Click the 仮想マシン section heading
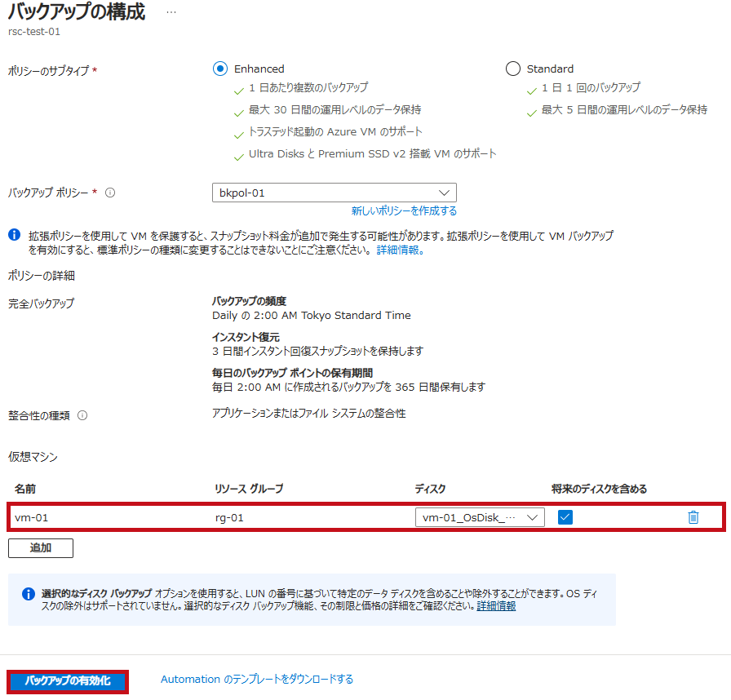This screenshot has height=700, width=731. [x=33, y=457]
